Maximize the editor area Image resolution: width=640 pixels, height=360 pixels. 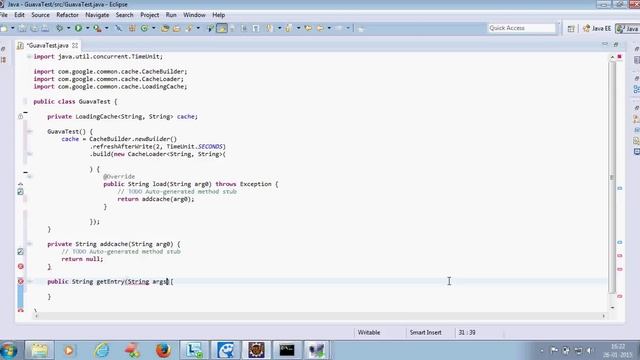[616, 44]
